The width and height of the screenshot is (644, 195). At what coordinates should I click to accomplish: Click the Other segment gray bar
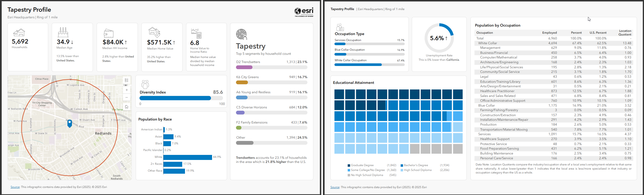coord(245,143)
